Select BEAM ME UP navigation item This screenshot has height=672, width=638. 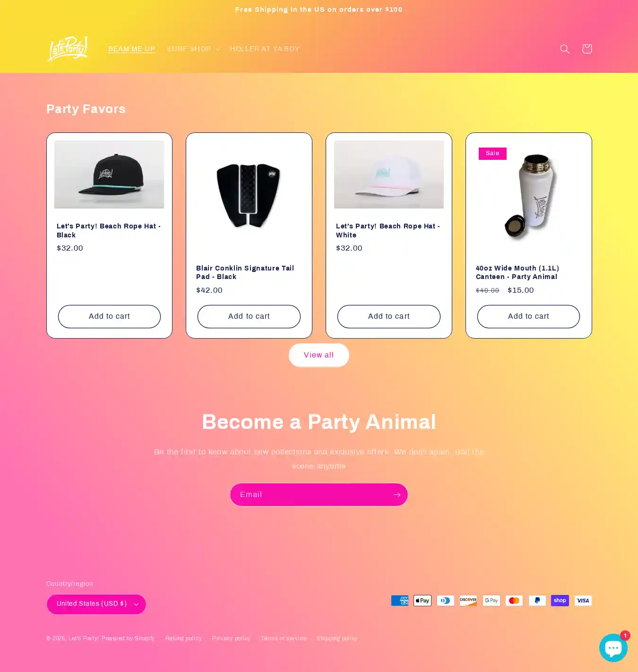click(131, 49)
